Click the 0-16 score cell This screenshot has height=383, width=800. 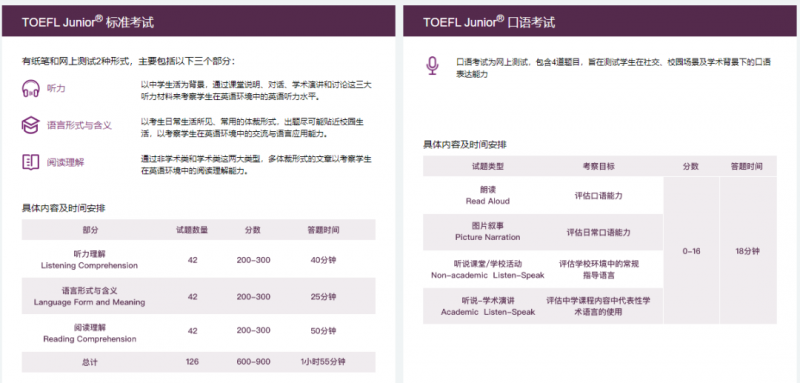(x=691, y=250)
